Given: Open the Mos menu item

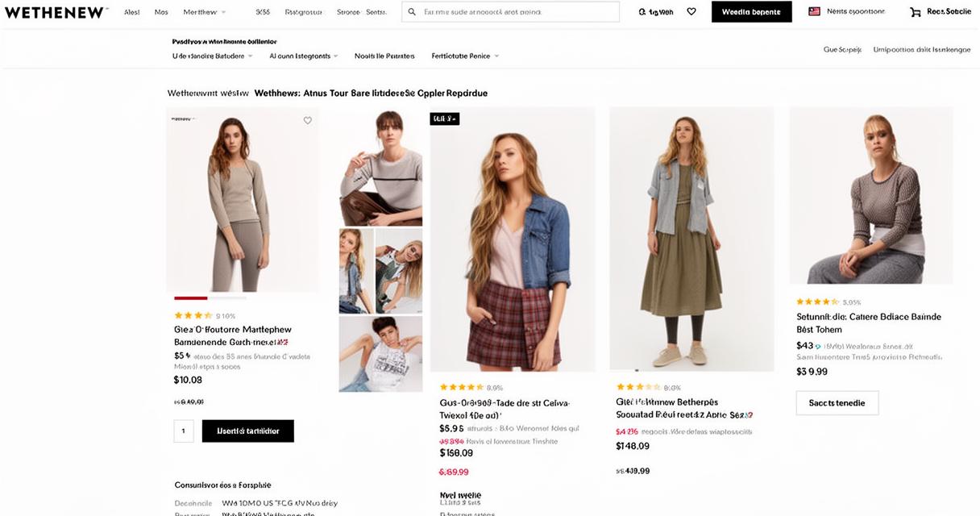Looking at the screenshot, I should [x=161, y=12].
